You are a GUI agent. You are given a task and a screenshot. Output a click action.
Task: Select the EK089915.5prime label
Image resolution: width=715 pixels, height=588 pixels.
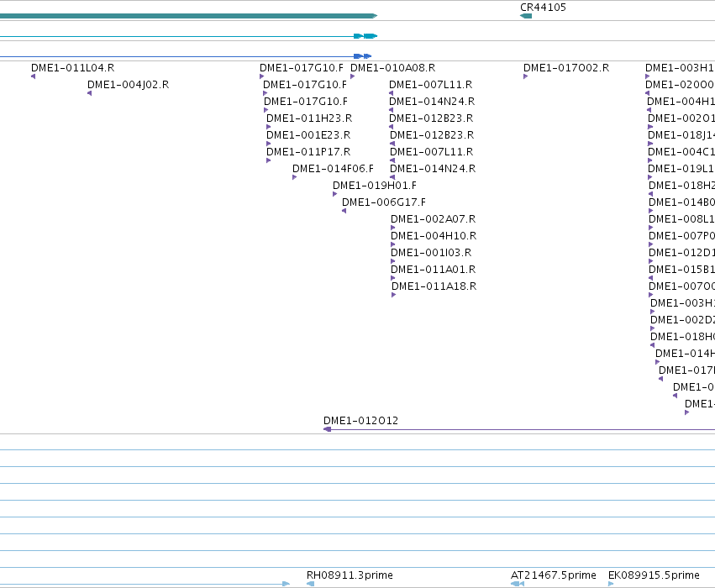[x=654, y=575]
